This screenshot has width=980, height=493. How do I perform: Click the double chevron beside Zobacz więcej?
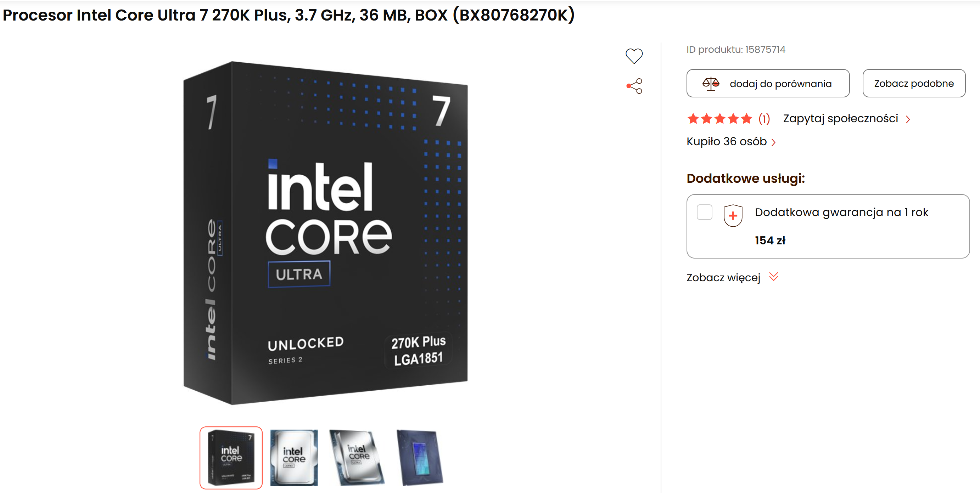point(774,276)
